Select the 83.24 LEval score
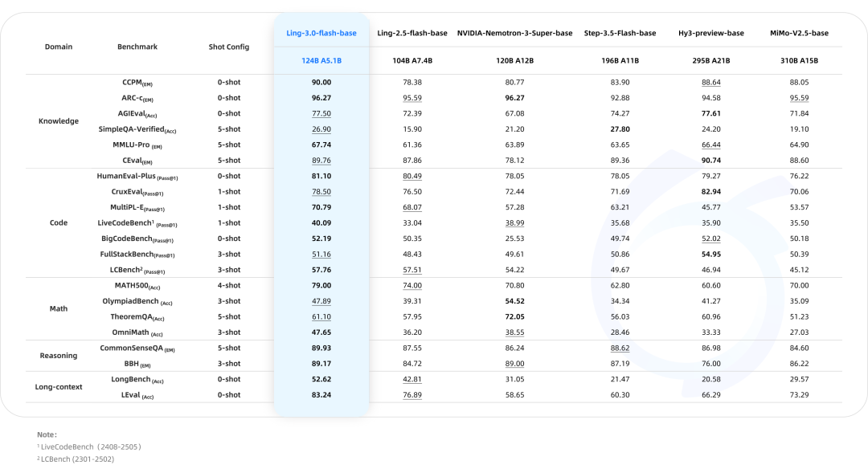Viewport: 868px width, 473px height. (x=321, y=395)
